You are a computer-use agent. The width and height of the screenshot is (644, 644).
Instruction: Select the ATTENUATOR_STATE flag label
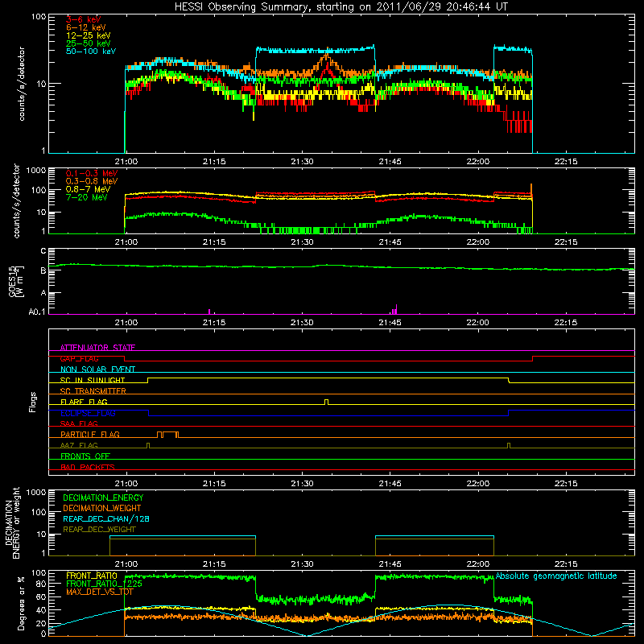(x=97, y=348)
